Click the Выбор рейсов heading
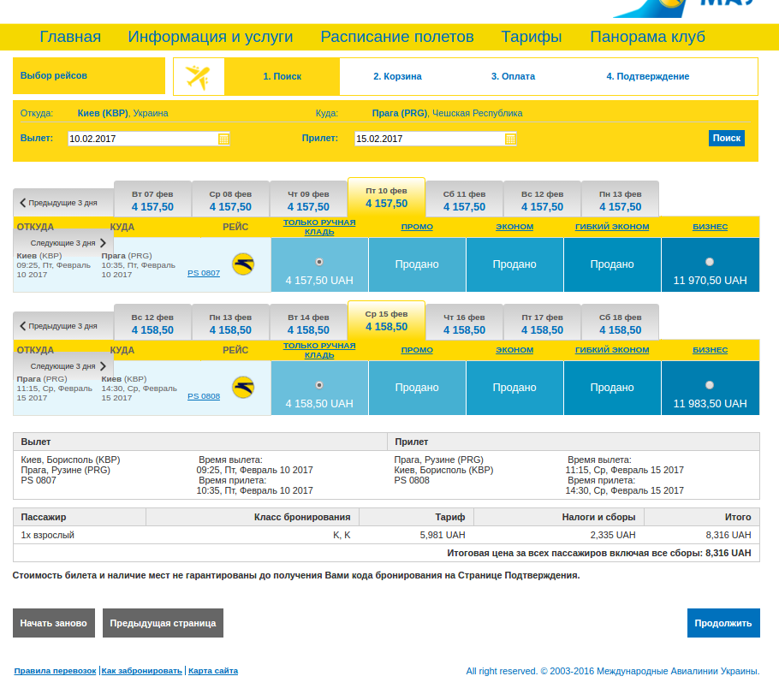Image resolution: width=779 pixels, height=700 pixels. tap(54, 75)
